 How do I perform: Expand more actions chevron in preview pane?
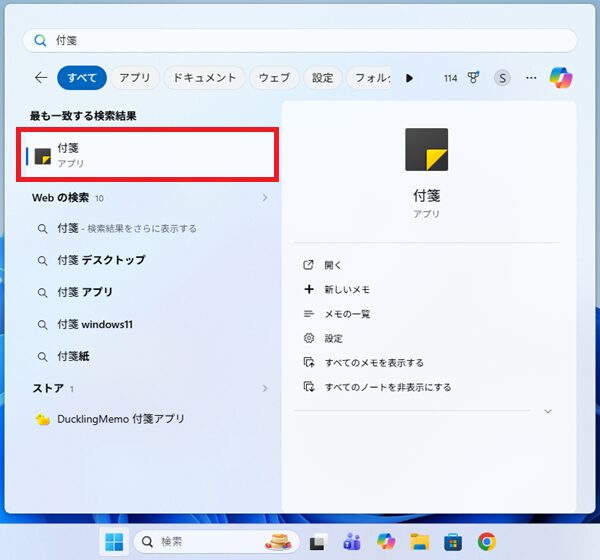click(x=548, y=411)
